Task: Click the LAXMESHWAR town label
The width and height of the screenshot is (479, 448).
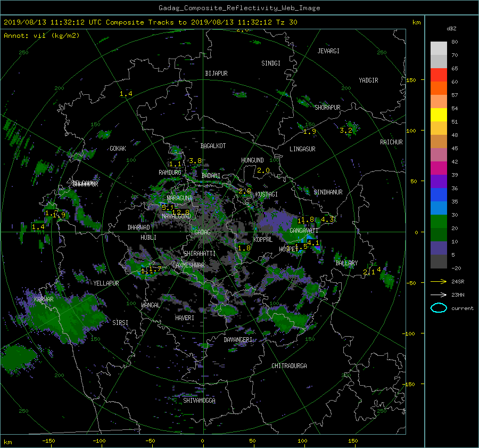Action: [x=188, y=265]
